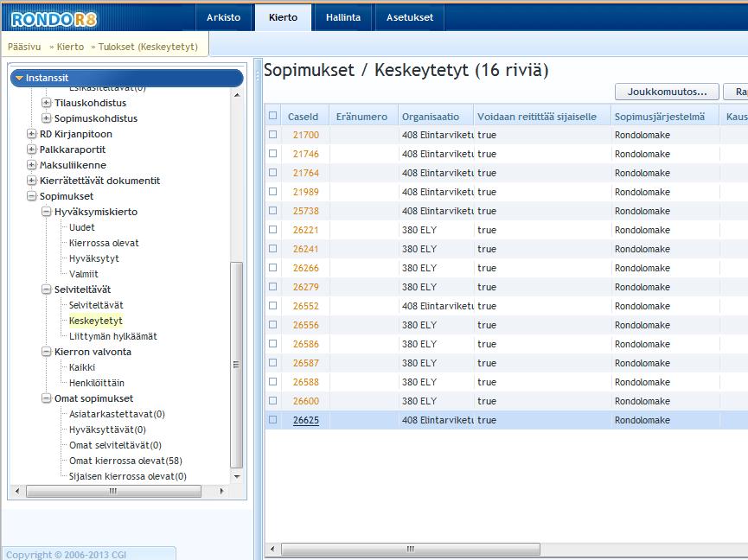Sort by the Eränumero column header

(x=361, y=117)
